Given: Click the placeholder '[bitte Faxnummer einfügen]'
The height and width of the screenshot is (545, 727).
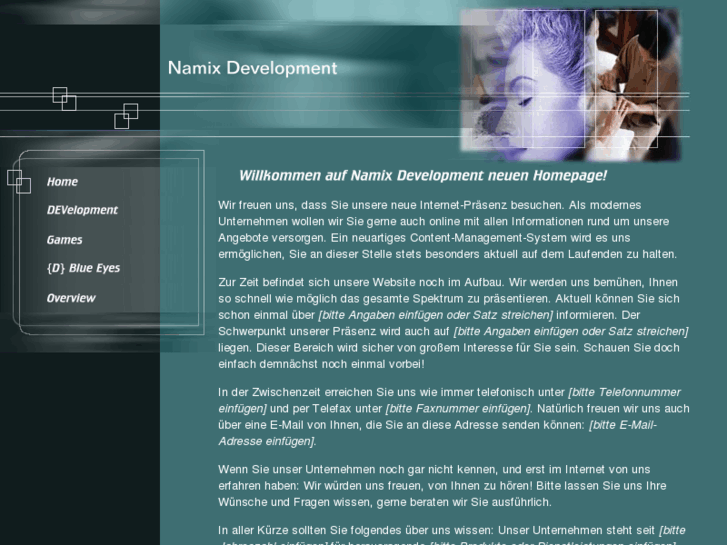Looking at the screenshot, I should (x=458, y=409).
